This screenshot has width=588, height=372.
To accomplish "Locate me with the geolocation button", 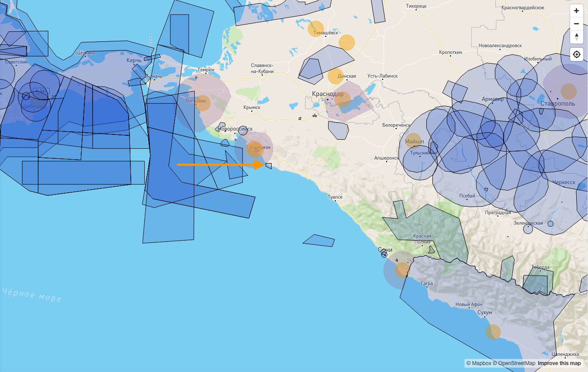I will click(x=576, y=54).
